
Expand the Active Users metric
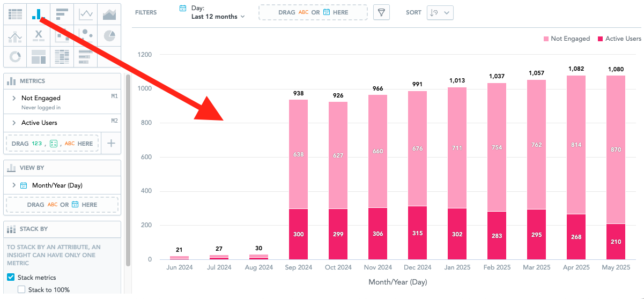[x=14, y=123]
